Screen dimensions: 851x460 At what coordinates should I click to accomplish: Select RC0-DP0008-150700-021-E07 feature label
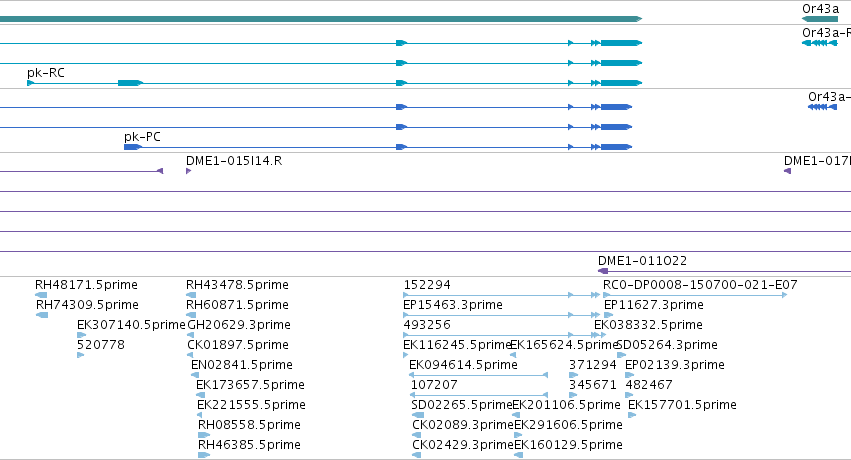[700, 285]
